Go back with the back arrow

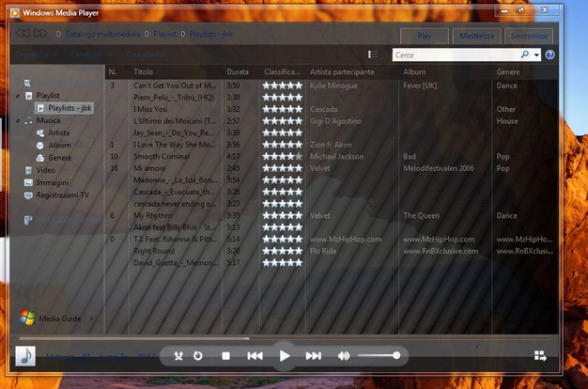23,34
